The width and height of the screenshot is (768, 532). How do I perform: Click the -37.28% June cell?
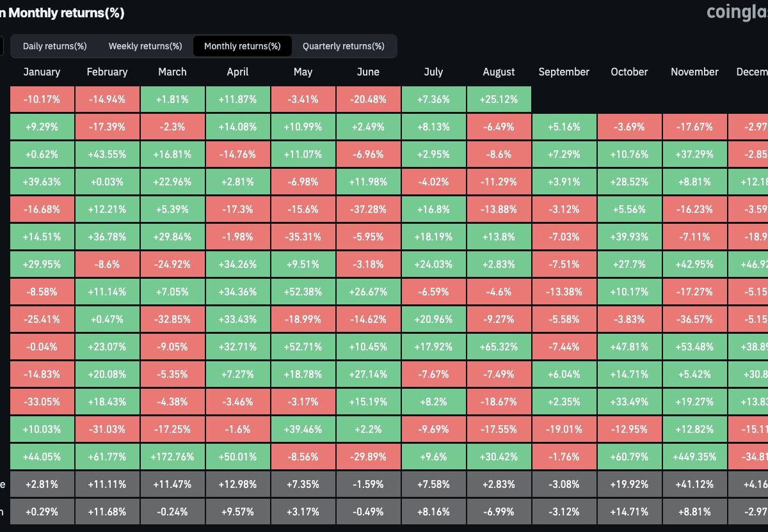coord(368,209)
